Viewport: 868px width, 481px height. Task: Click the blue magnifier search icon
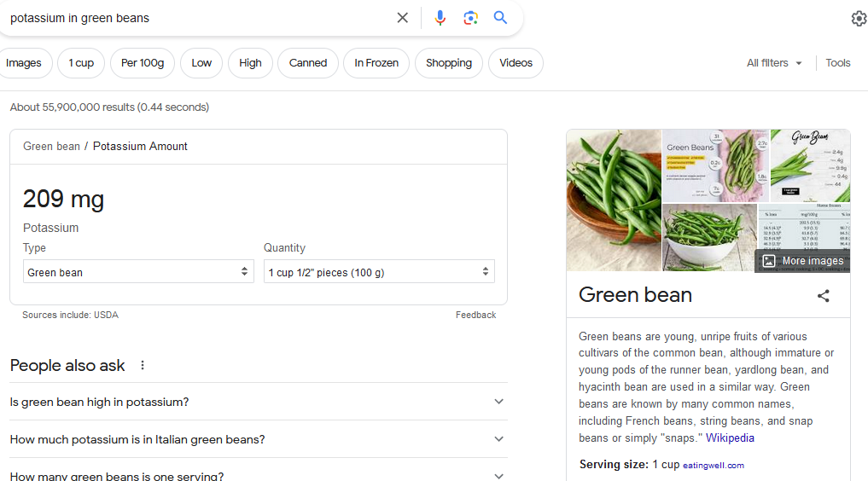[500, 18]
